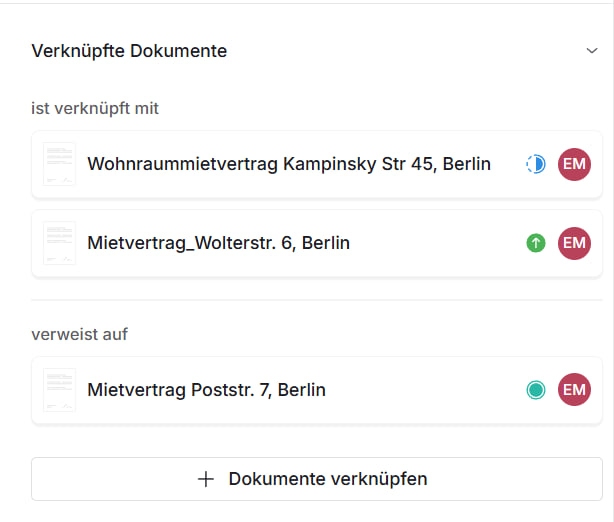Preview thumbnail of Mietvertrag Poststr. 7 document

coord(60,390)
